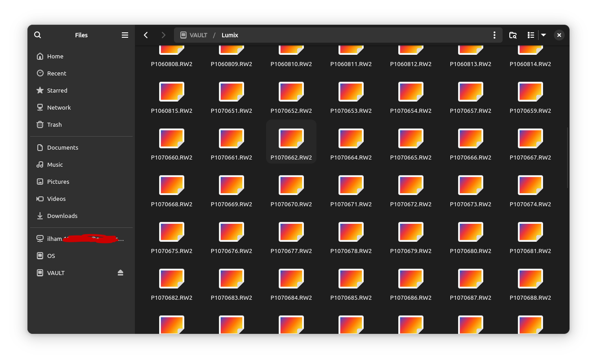Go back using the left arrow
The image size is (597, 364).
146,35
